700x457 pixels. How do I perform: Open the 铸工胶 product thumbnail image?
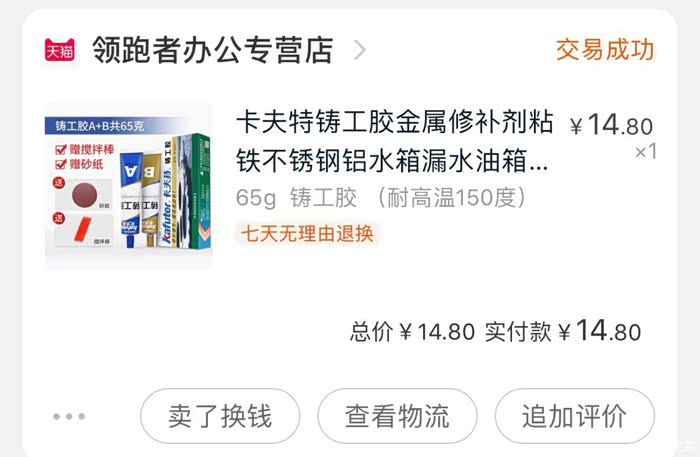click(x=129, y=186)
